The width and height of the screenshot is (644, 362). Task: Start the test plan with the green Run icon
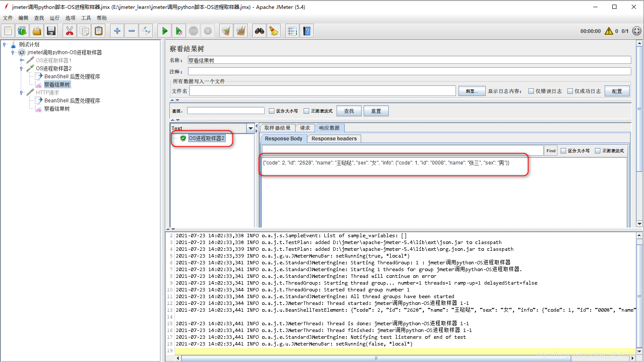164,30
